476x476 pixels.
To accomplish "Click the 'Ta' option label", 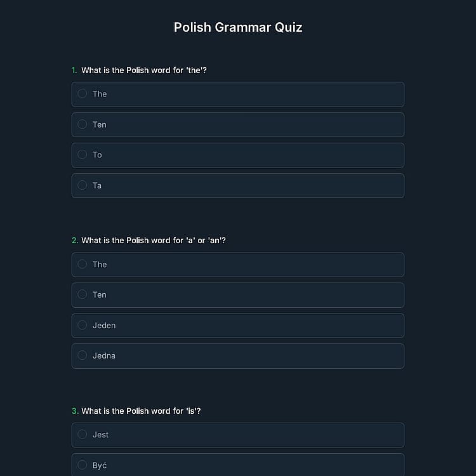I will pyautogui.click(x=97, y=186).
